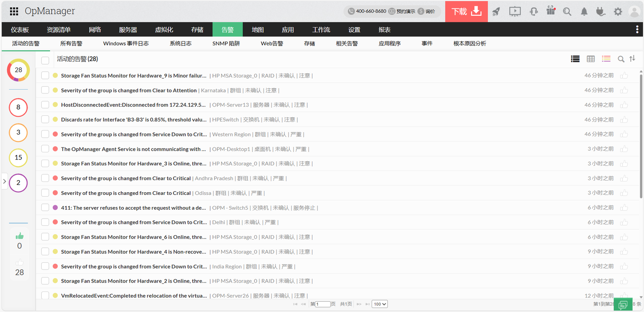The image size is (644, 312).
Task: Click the page number input field
Action: [x=323, y=304]
